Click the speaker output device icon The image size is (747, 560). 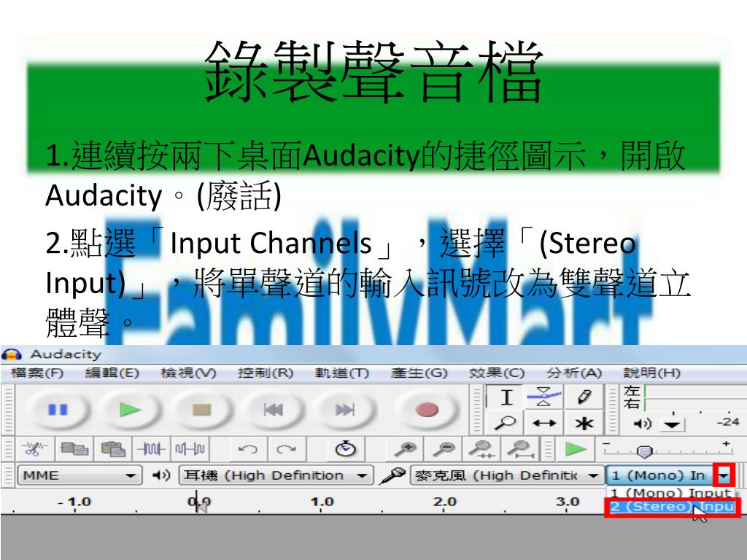point(161,475)
